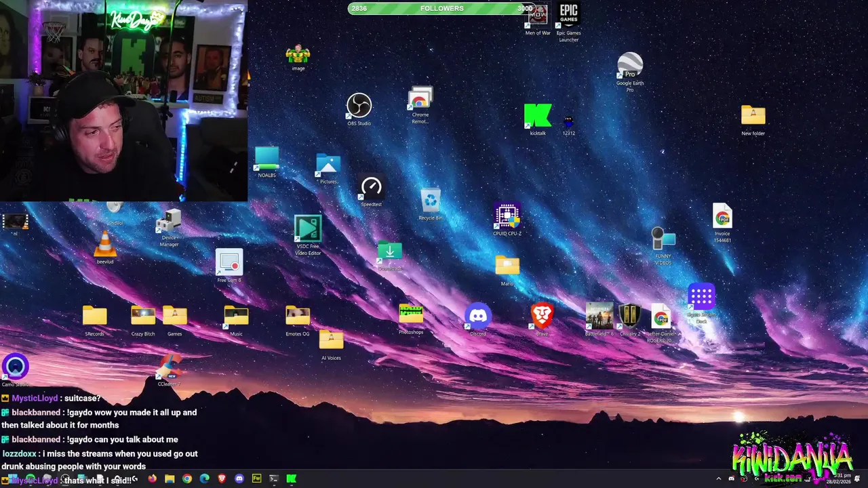Screen dimensions: 868x488
Task: Open the New folder on the desktop
Action: (753, 119)
